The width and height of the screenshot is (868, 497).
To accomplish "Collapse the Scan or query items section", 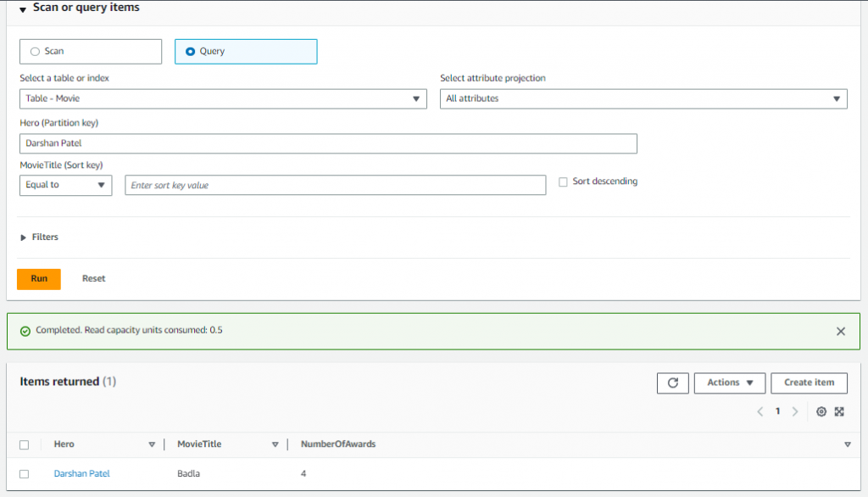I will 23,8.
